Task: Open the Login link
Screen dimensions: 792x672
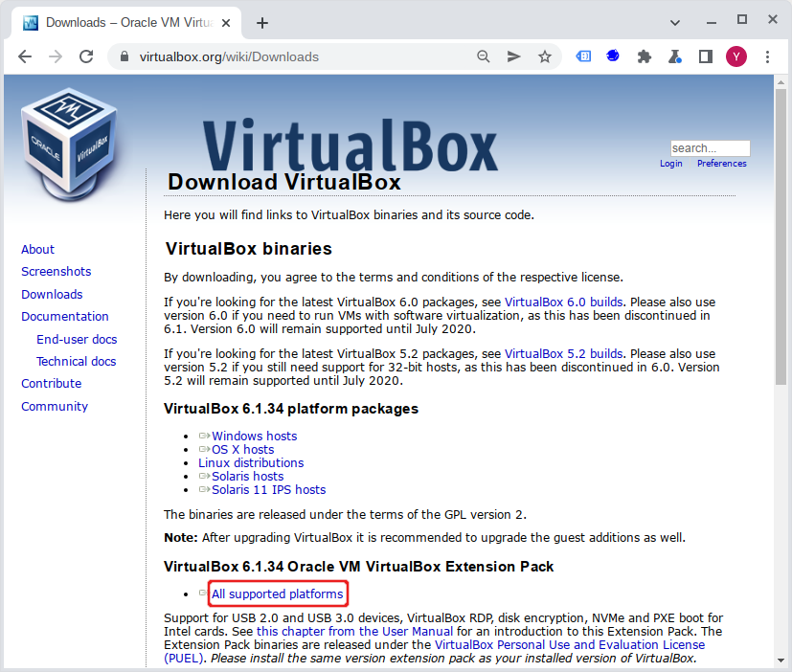Action: tap(670, 164)
